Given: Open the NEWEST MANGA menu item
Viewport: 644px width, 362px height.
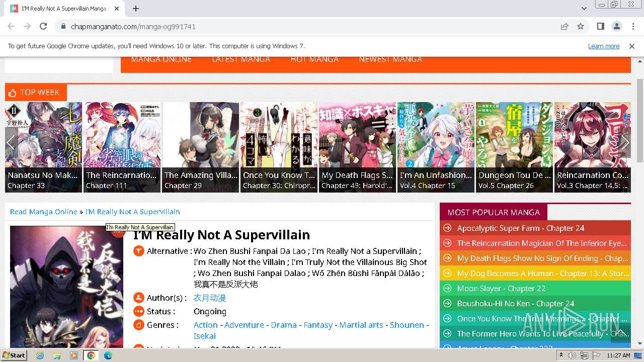Looking at the screenshot, I should pyautogui.click(x=390, y=59).
